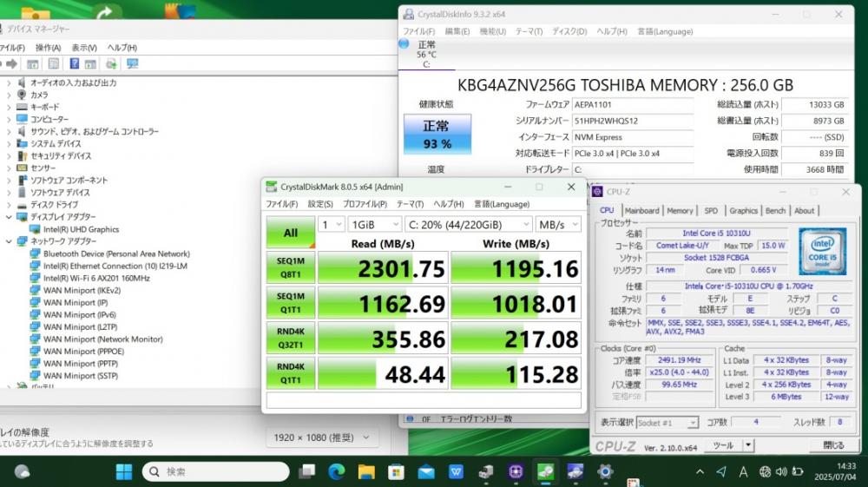Open プロファイル(P) menu in CrystalDiskMark

[365, 204]
